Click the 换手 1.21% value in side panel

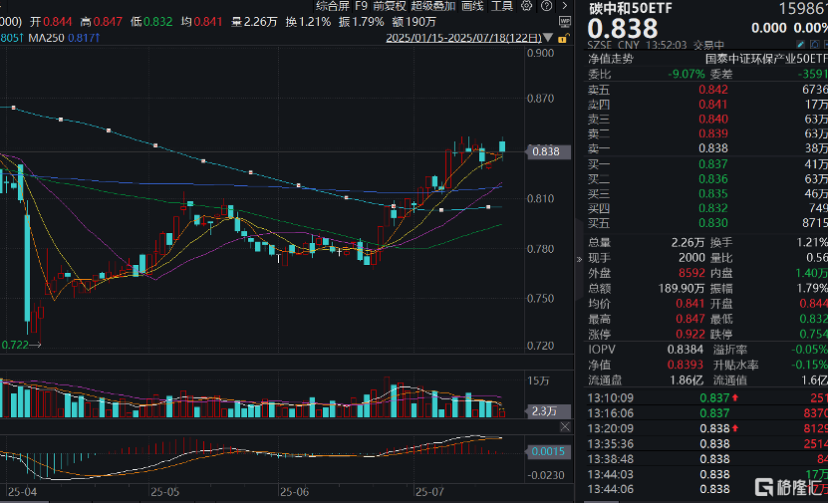click(x=811, y=242)
